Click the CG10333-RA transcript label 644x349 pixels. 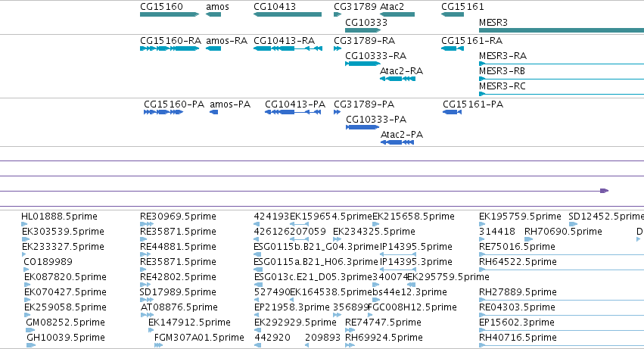pyautogui.click(x=376, y=56)
